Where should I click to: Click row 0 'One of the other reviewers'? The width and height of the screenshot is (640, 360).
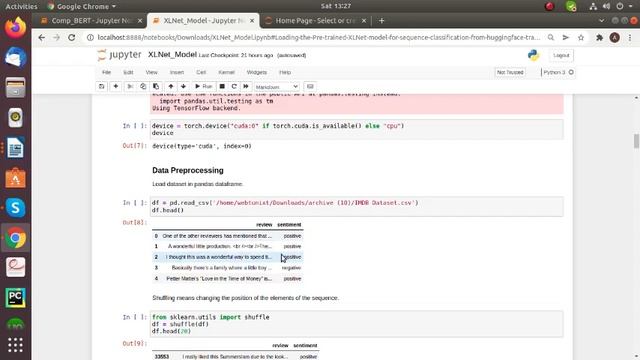pyautogui.click(x=227, y=236)
